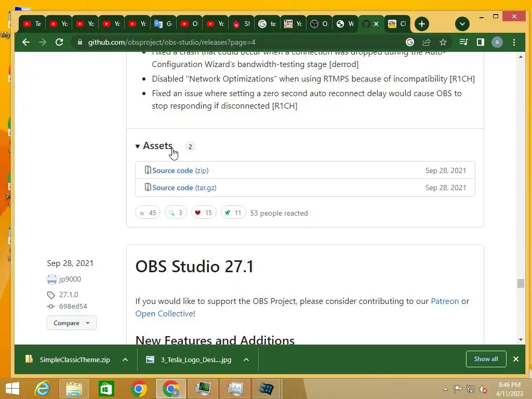Click the muted volume tray icon
Image resolution: width=532 pixels, height=399 pixels.
[483, 389]
